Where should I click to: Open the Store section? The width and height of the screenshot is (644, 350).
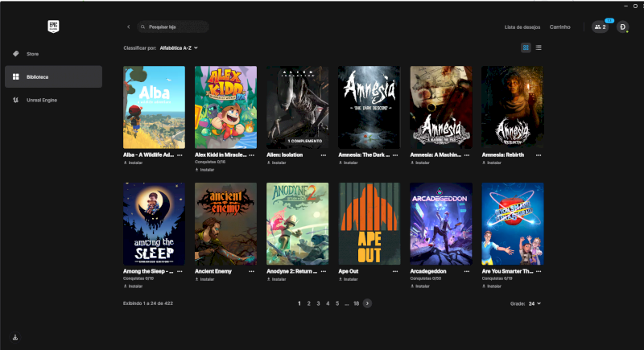coord(32,54)
